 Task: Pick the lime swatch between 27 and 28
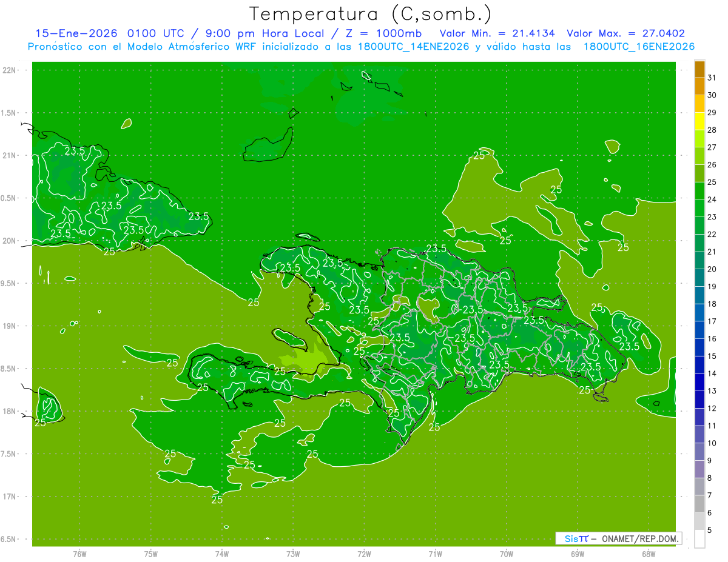tap(699, 139)
